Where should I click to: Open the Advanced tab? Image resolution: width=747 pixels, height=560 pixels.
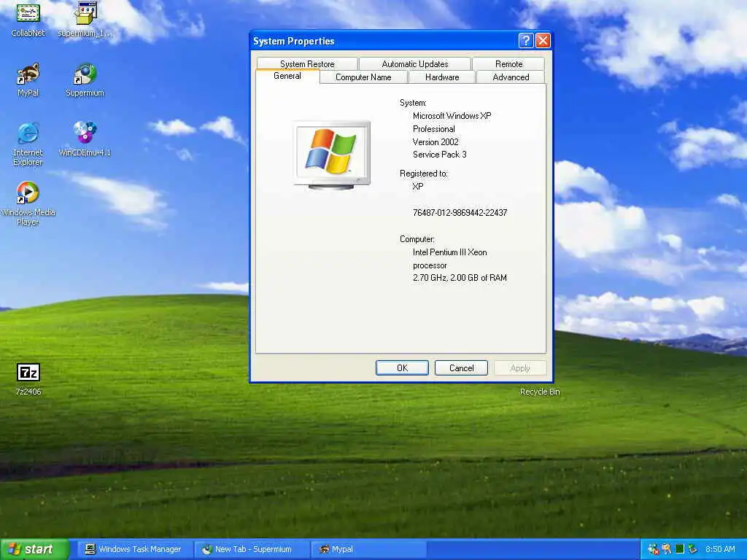click(511, 77)
